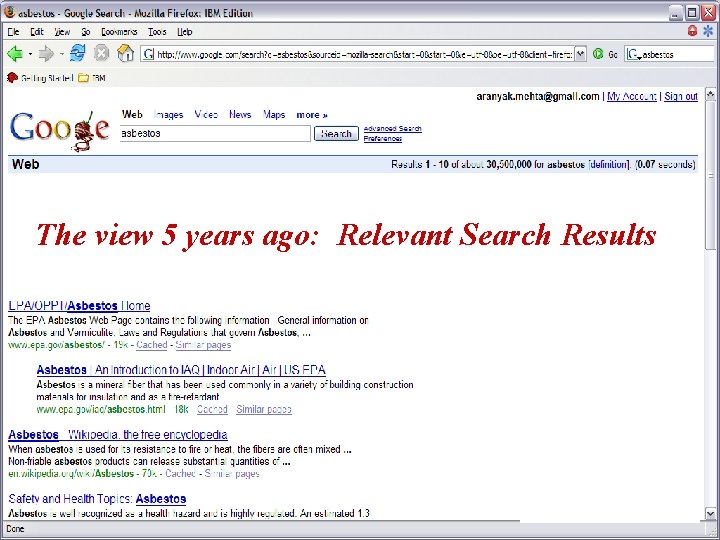The image size is (720, 540).
Task: Click the Google logo
Action: tap(60, 129)
